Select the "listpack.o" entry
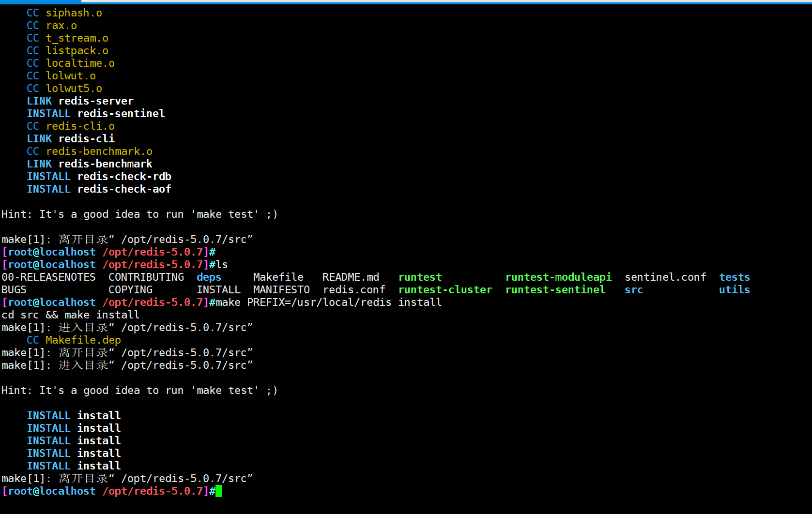The width and height of the screenshot is (812, 514). tap(77, 51)
